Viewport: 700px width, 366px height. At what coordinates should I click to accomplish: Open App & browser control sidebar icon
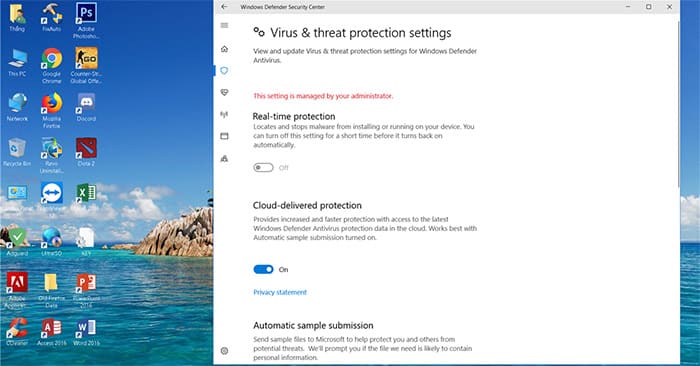(225, 136)
